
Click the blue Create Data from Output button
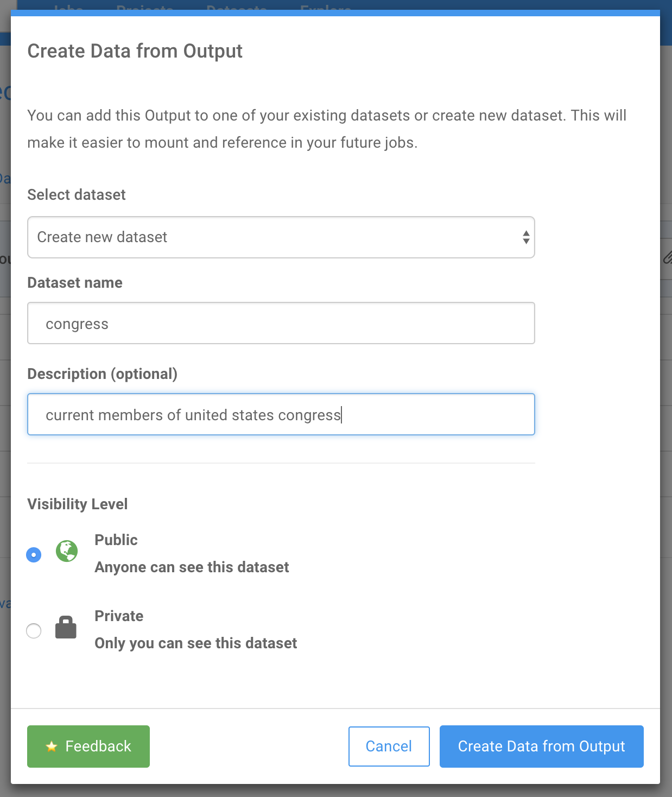pos(541,747)
